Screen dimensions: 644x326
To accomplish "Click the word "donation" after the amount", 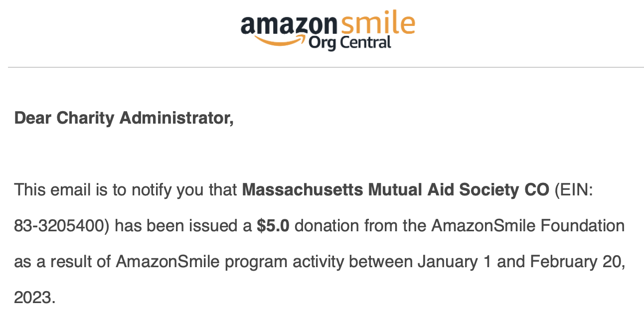I will (326, 226).
